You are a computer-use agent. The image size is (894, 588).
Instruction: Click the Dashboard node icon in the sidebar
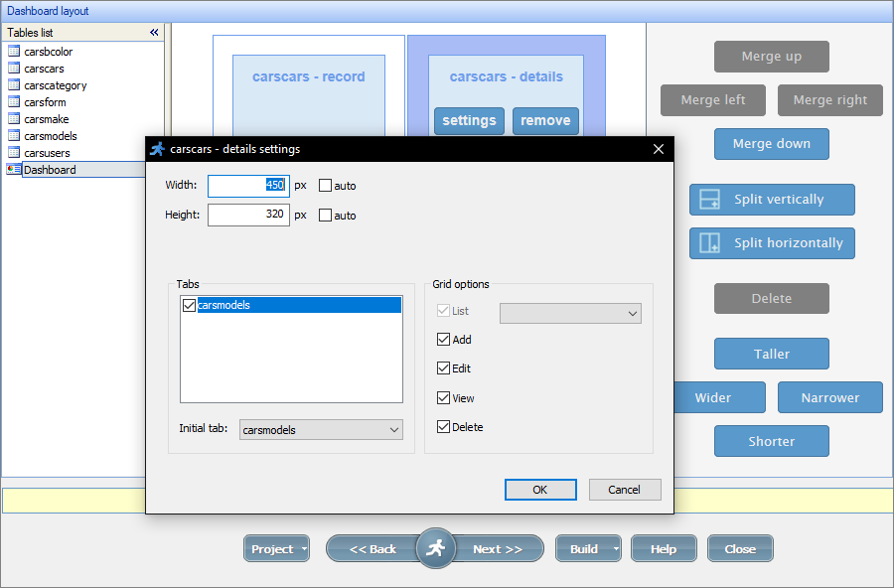(x=14, y=169)
